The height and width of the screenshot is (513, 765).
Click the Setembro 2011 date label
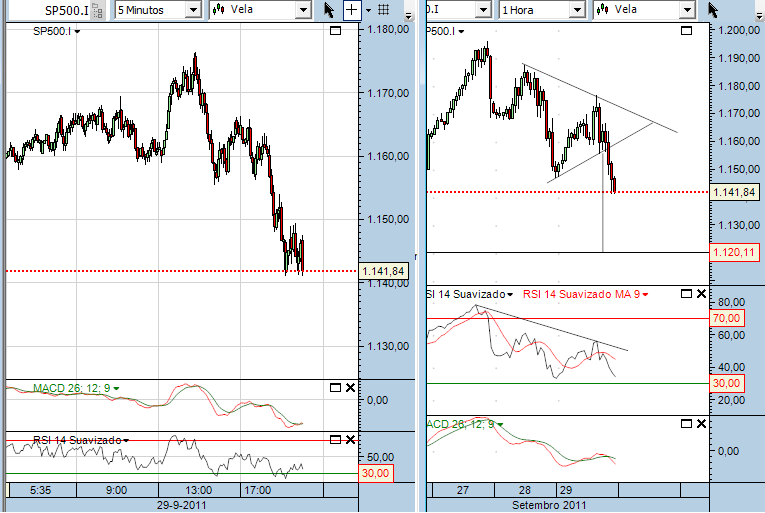click(549, 505)
